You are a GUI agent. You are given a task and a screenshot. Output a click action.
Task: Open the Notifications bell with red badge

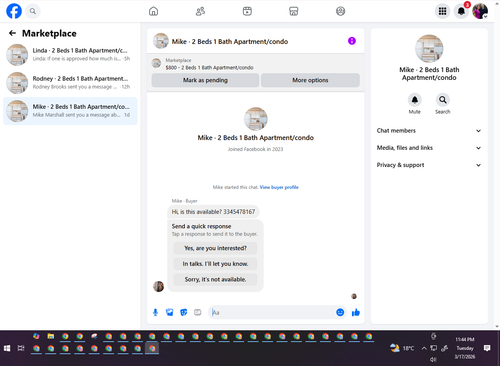pyautogui.click(x=461, y=11)
